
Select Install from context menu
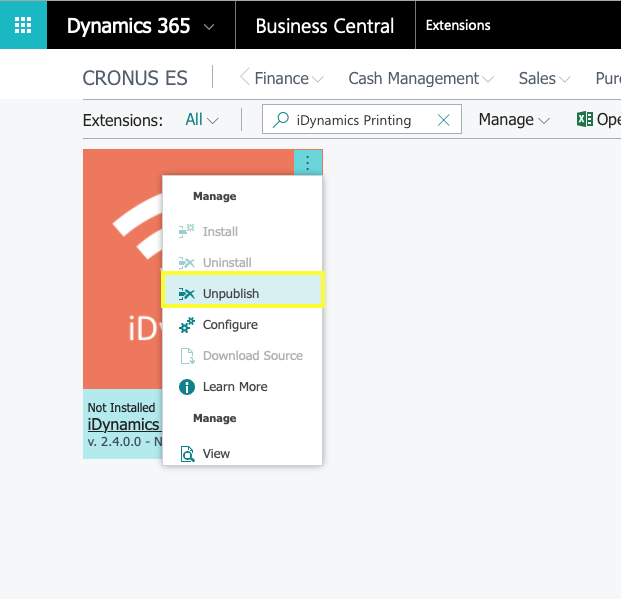[242, 231]
